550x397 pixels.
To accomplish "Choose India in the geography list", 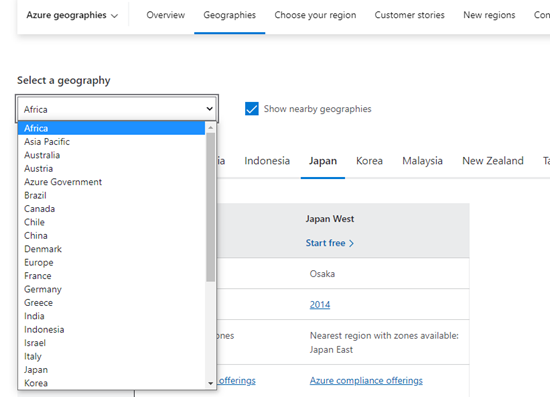I will click(111, 316).
